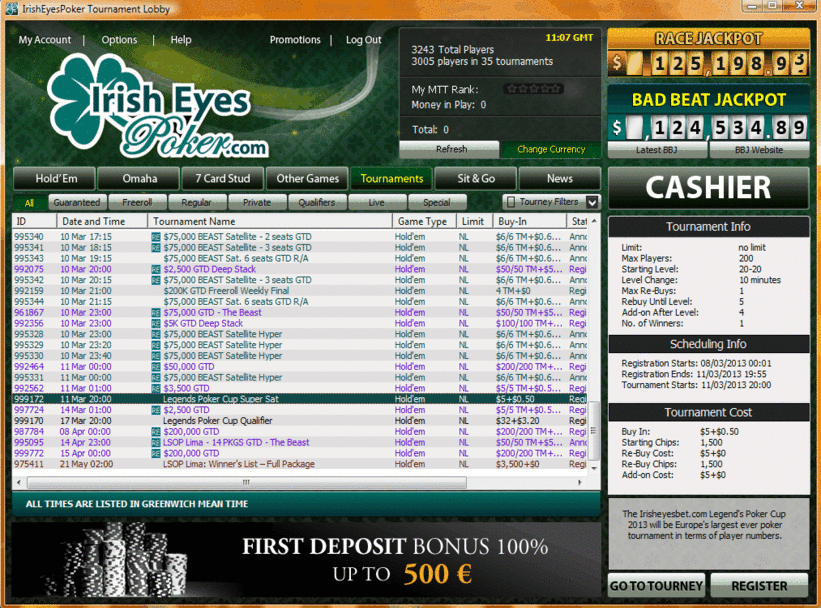The width and height of the screenshot is (821, 608).
Task: Click the RE icon beside tournament 995329
Action: [x=156, y=345]
